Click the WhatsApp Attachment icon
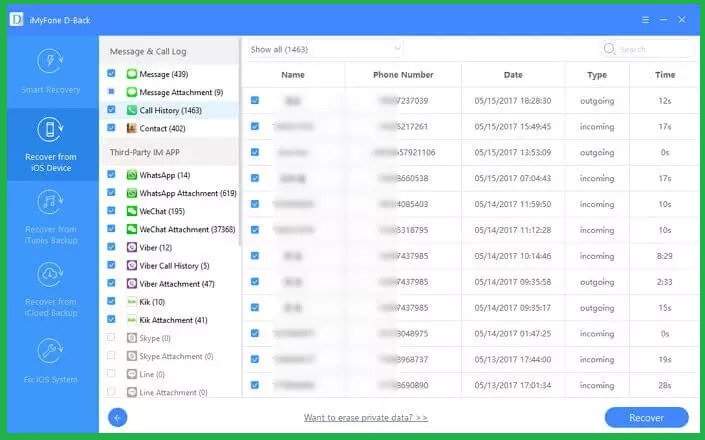 132,193
